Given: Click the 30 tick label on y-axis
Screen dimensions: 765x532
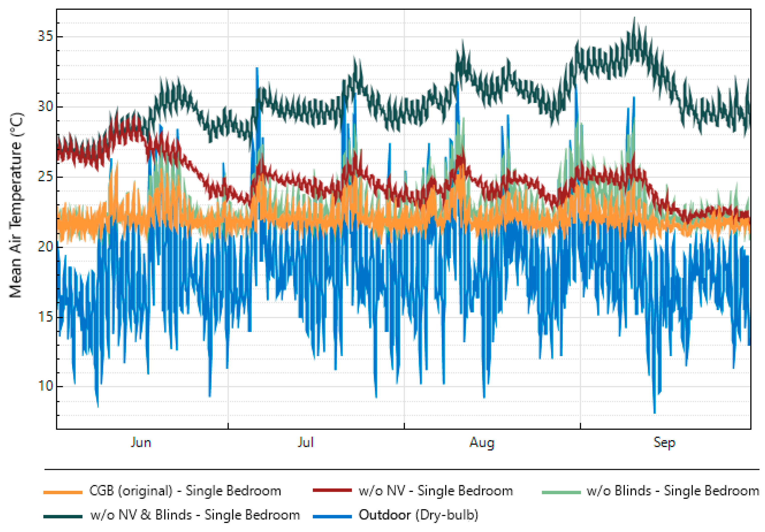Looking at the screenshot, I should pos(45,107).
